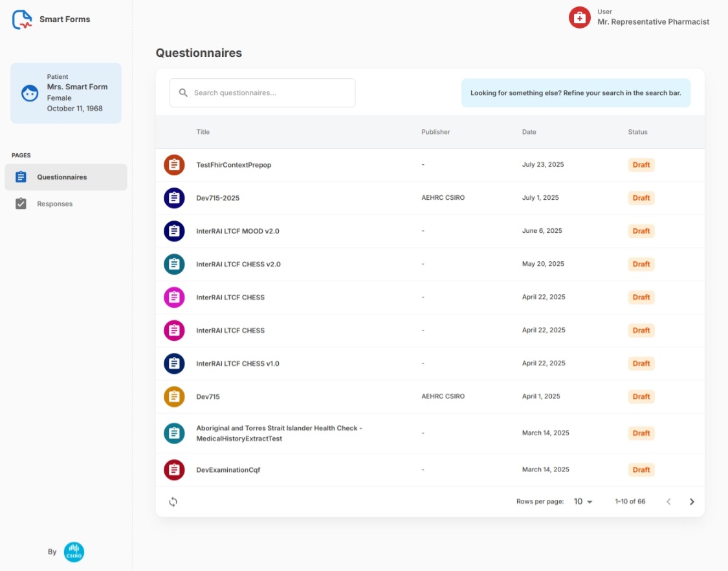Go to the previous page of questionnaires
This screenshot has height=571, width=728.
(x=668, y=502)
